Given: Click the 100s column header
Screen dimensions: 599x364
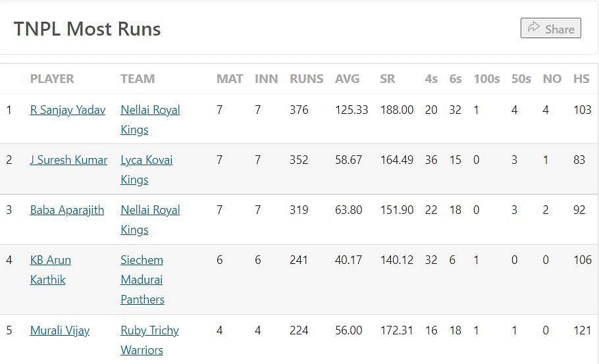Looking at the screenshot, I should (x=486, y=79).
